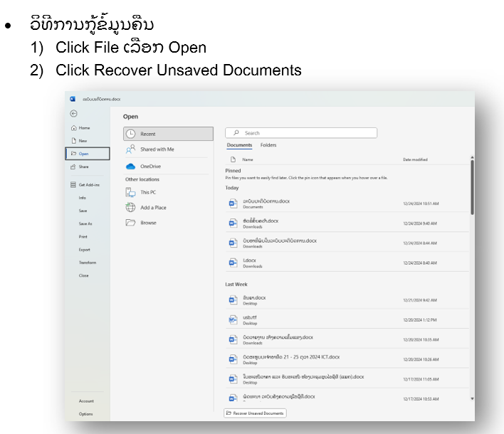Click the Share icon in the sidebar
This screenshot has width=504, height=434.
(x=73, y=166)
